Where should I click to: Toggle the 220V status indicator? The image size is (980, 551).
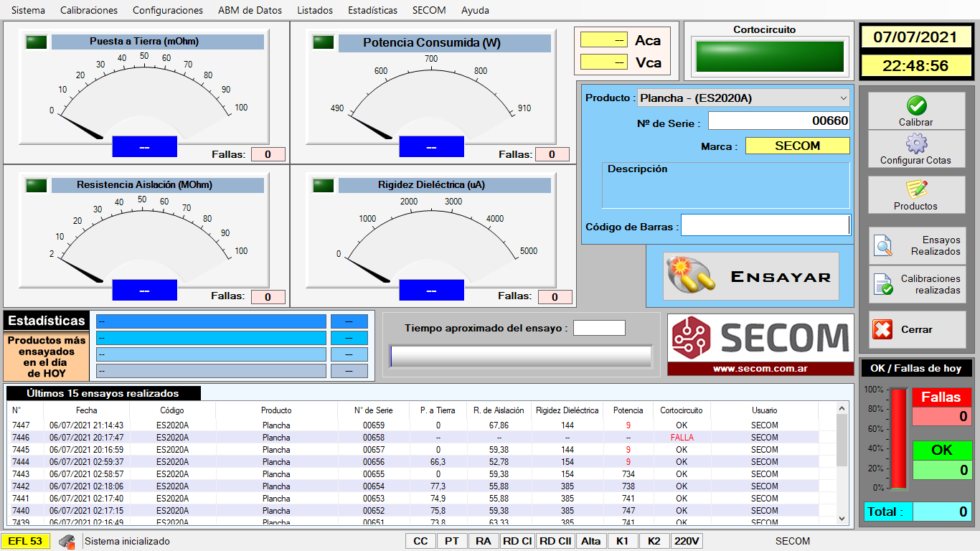[687, 541]
